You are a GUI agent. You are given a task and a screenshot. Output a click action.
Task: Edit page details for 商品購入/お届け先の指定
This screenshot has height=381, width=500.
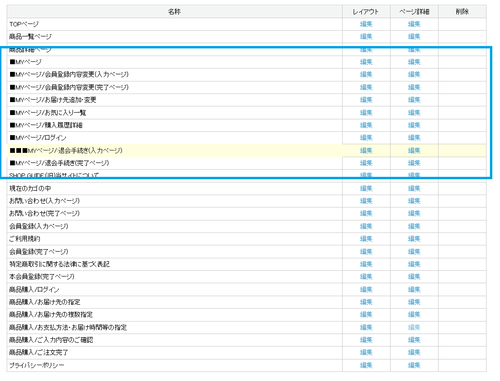coord(414,302)
